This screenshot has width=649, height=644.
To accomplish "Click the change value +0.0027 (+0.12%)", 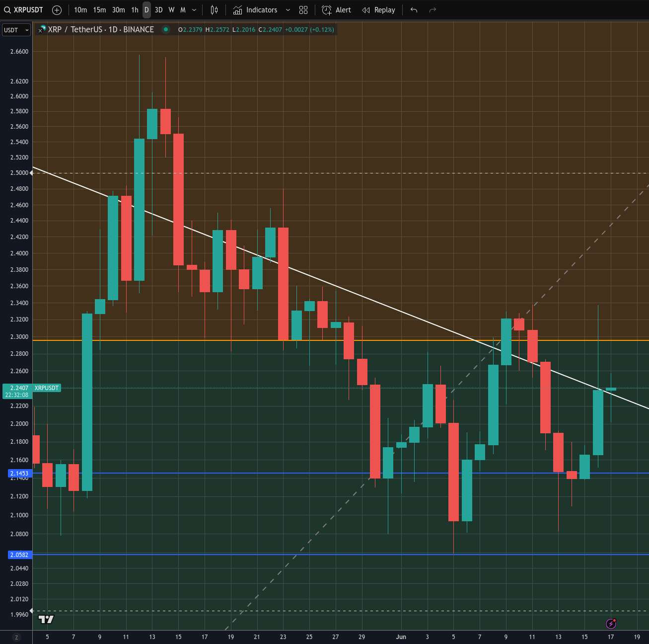I will [x=309, y=29].
